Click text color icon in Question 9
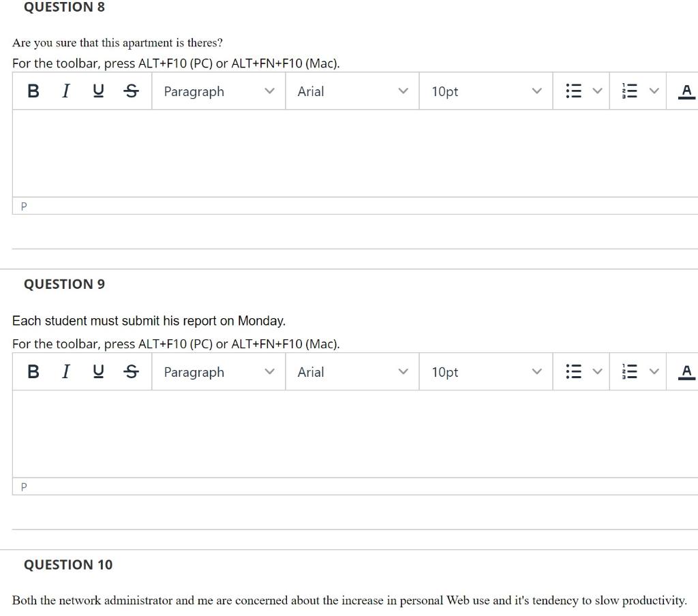 tap(686, 371)
